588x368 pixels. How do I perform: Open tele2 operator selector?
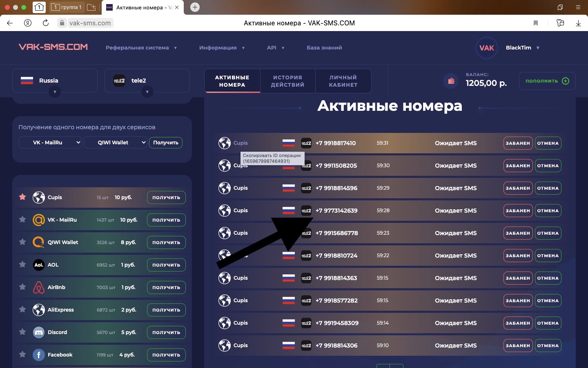[147, 81]
